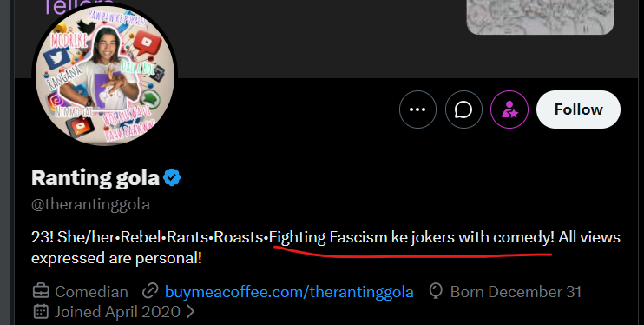Click the underlined Fighting Fascism bio text
644x325 pixels.
[x=412, y=237]
